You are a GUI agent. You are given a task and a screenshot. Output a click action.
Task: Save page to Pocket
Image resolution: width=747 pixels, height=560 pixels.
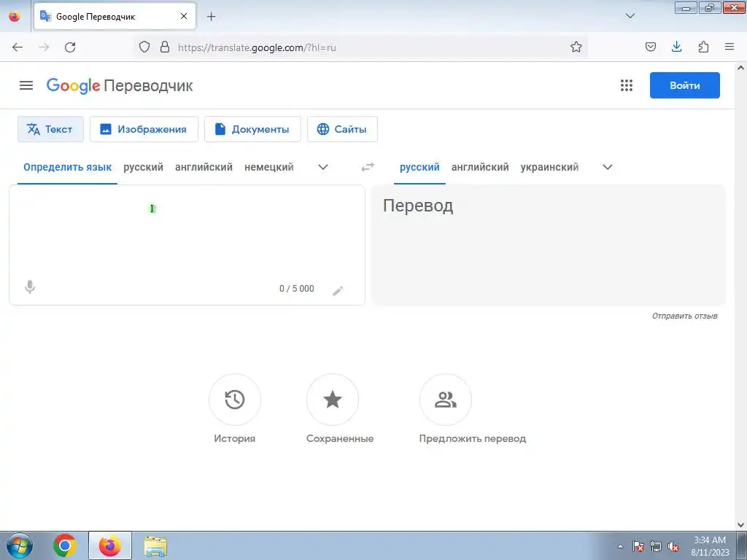[x=650, y=47]
